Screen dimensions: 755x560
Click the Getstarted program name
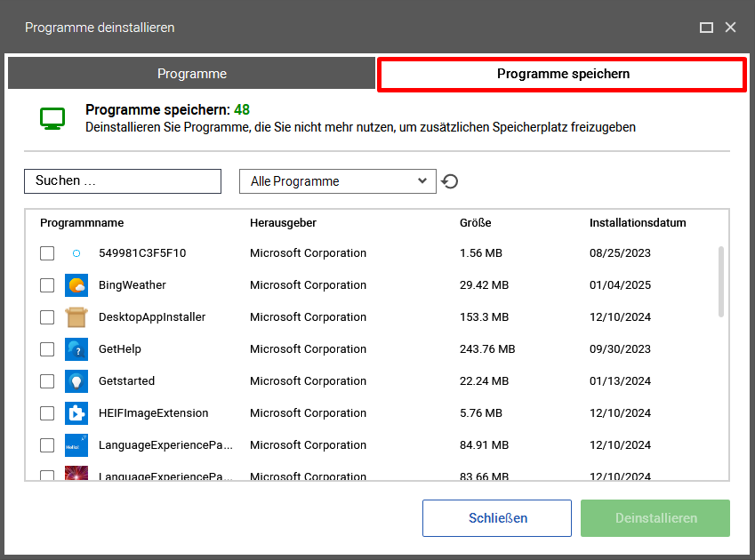126,381
